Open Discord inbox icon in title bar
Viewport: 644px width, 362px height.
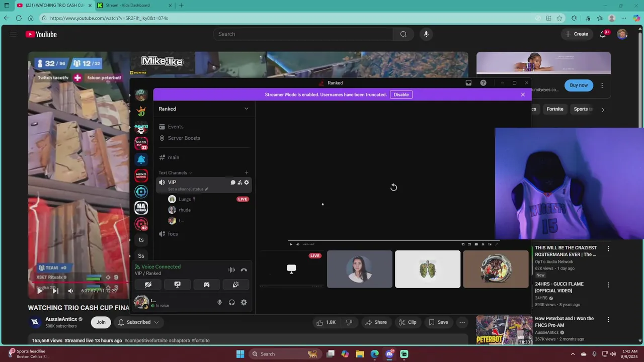(468, 83)
